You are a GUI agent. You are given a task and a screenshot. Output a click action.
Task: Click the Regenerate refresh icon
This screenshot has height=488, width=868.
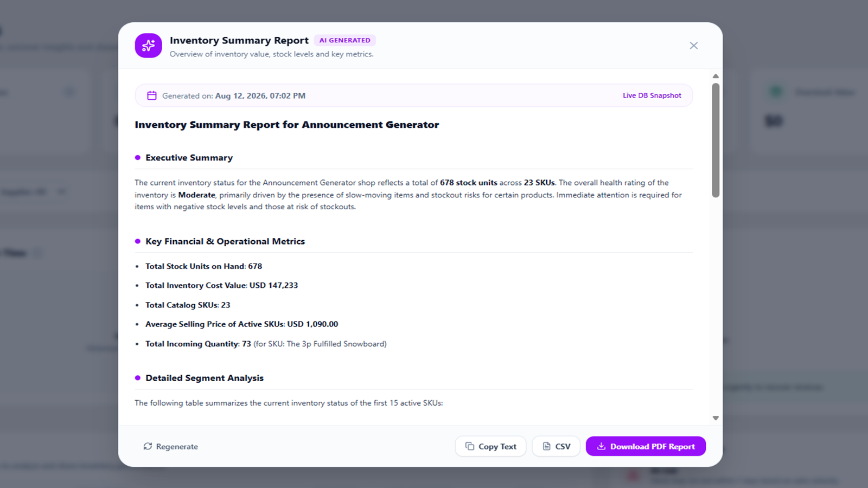[x=148, y=446]
